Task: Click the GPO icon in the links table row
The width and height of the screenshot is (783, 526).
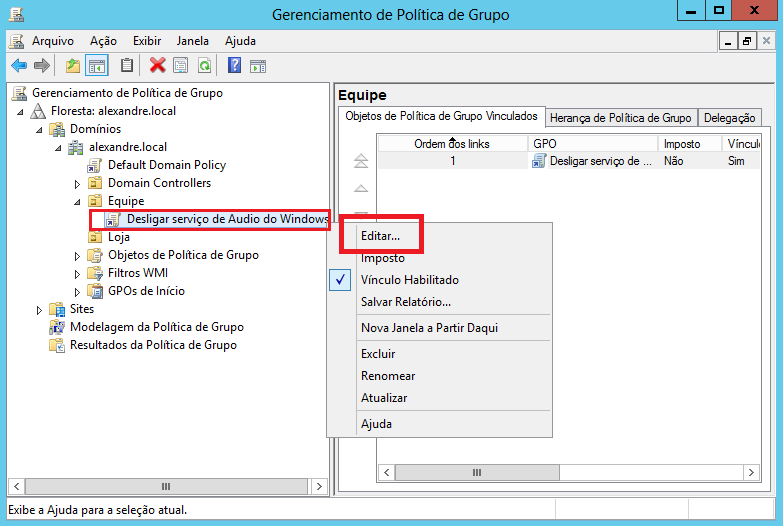Action: [x=539, y=161]
